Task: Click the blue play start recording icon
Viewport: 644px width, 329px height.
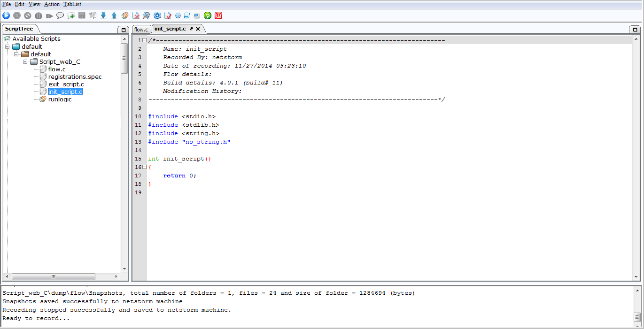Action: (x=6, y=15)
